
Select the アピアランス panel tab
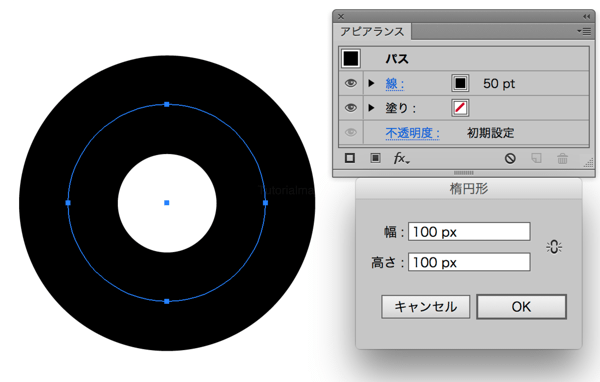point(372,31)
